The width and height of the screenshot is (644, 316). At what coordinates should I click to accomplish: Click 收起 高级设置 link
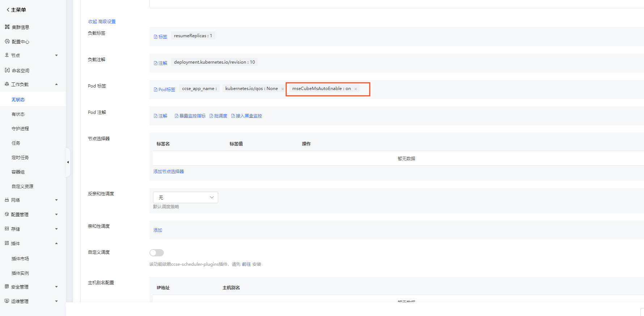(102, 22)
